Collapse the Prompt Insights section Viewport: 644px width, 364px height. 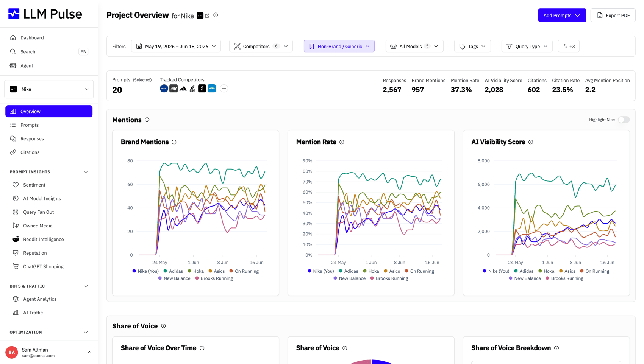[86, 172]
